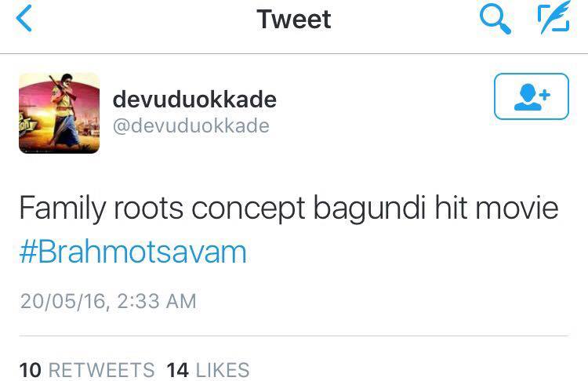588x381 pixels.
Task: Follow devuduokkade with the add-person button
Action: point(532,96)
